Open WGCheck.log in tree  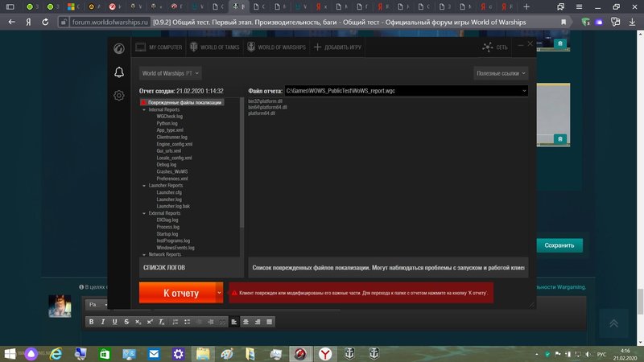coord(170,117)
